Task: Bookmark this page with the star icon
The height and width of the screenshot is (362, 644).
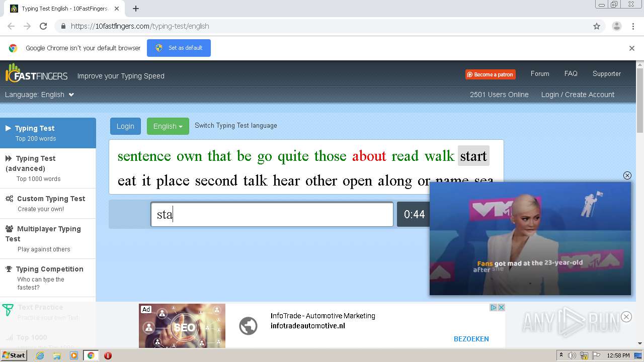Action: [597, 26]
